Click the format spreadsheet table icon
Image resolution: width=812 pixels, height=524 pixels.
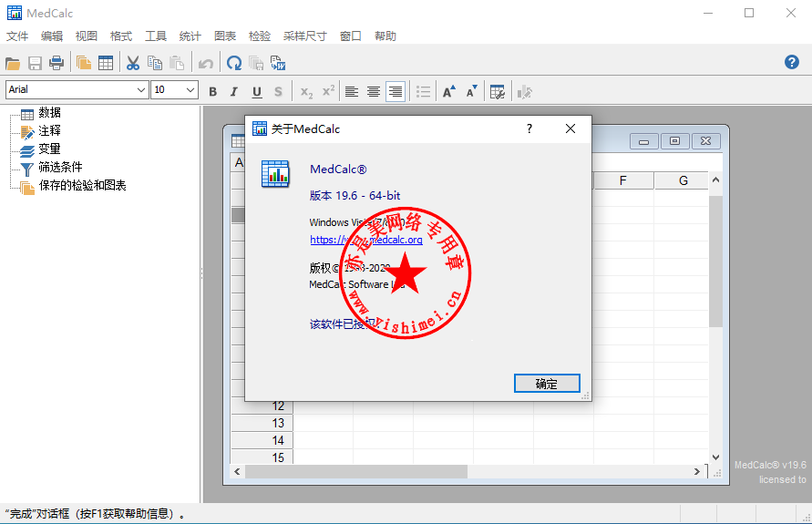coord(498,92)
